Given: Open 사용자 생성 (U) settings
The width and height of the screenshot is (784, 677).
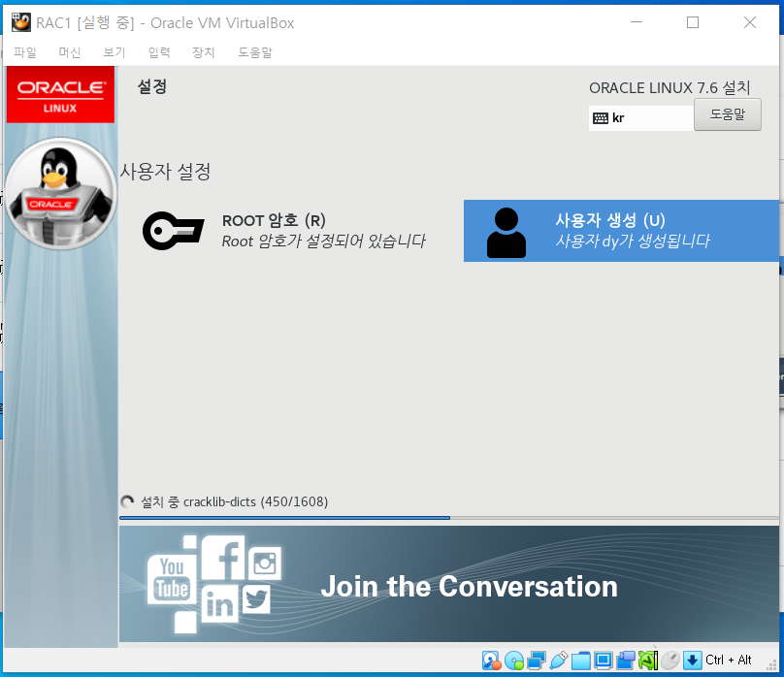Looking at the screenshot, I should pos(621,231).
